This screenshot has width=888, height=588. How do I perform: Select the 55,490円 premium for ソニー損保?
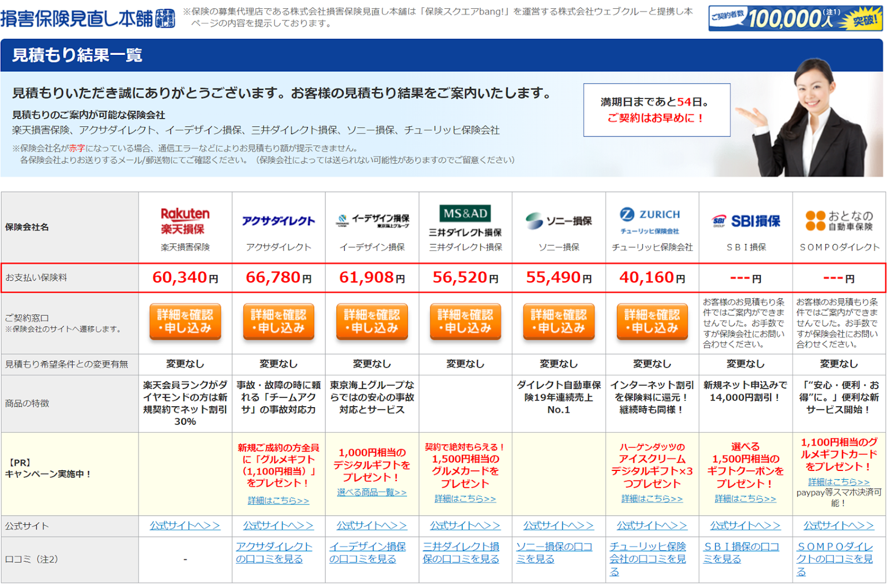pyautogui.click(x=559, y=277)
